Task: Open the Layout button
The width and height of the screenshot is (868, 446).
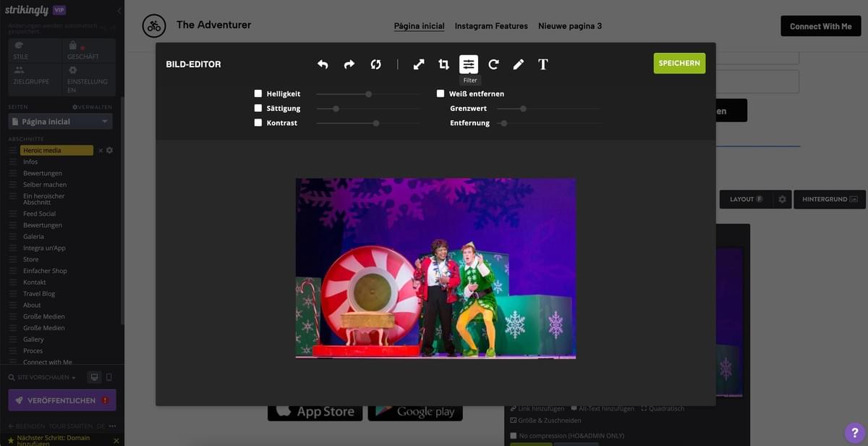Action: click(x=746, y=199)
